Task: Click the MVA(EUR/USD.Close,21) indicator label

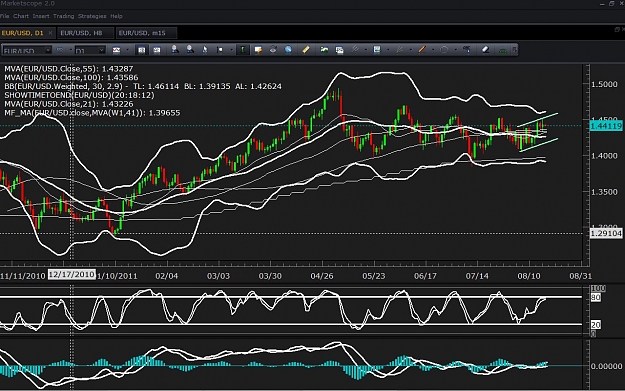Action: 69,104
